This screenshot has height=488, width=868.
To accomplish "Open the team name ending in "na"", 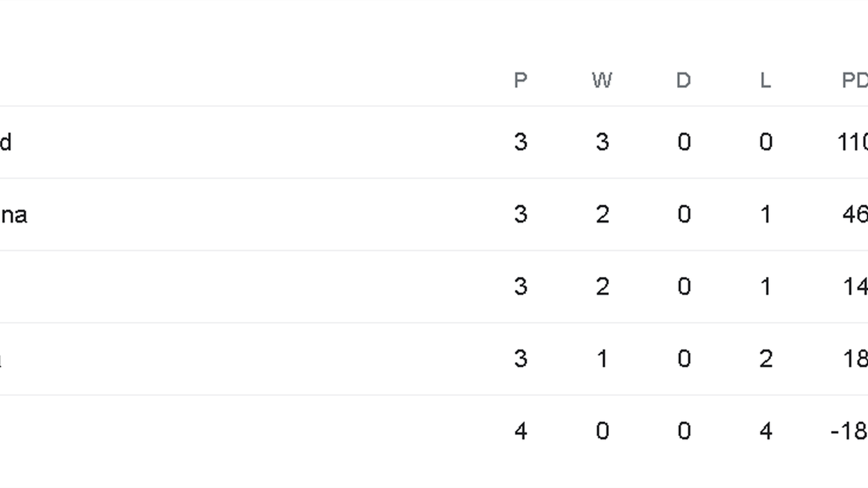I will [x=13, y=215].
